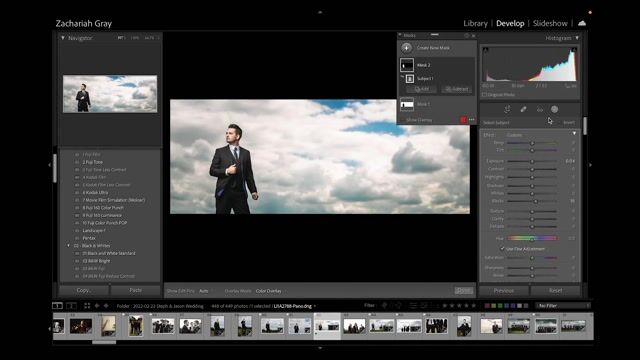Adjust the Hue rainbow slider
640x360 pixels.
click(532, 238)
